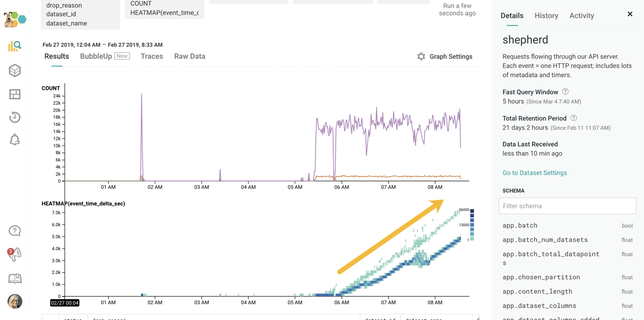Open the datasets cube icon
The height and width of the screenshot is (320, 644).
click(x=15, y=71)
